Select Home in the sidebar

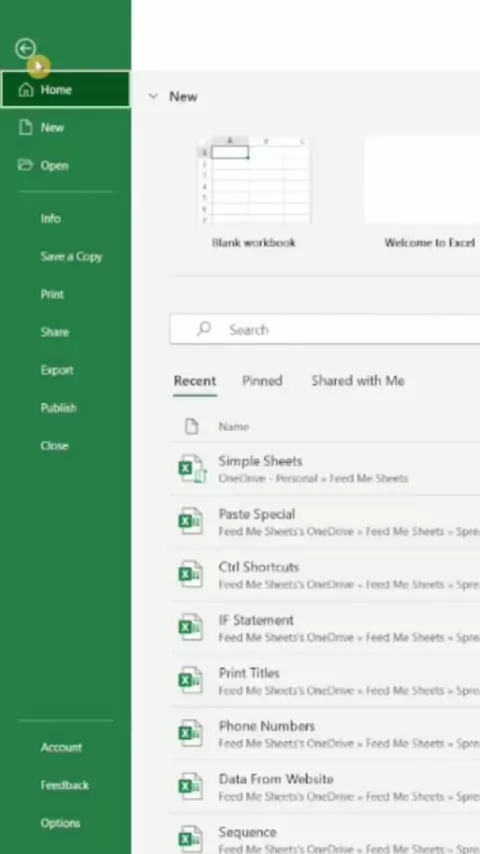pos(65,89)
